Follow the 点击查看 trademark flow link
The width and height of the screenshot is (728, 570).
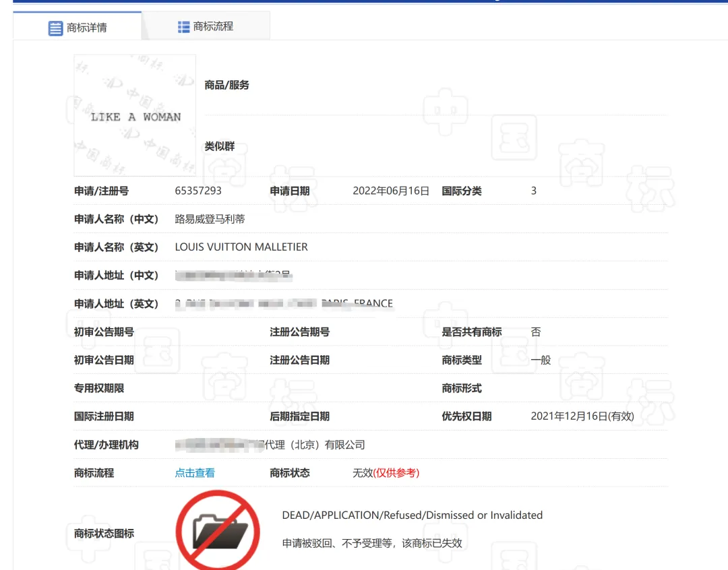point(195,473)
